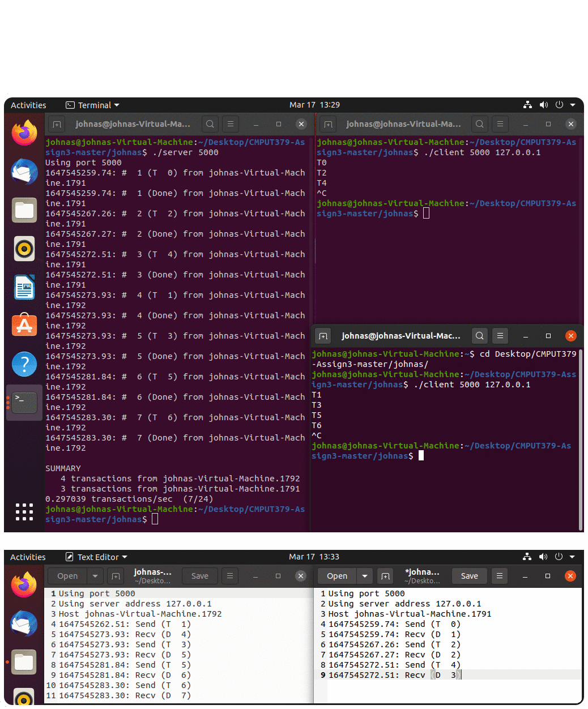
Task: Open the Text Editor app menu in the panel
Action: pyautogui.click(x=96, y=557)
